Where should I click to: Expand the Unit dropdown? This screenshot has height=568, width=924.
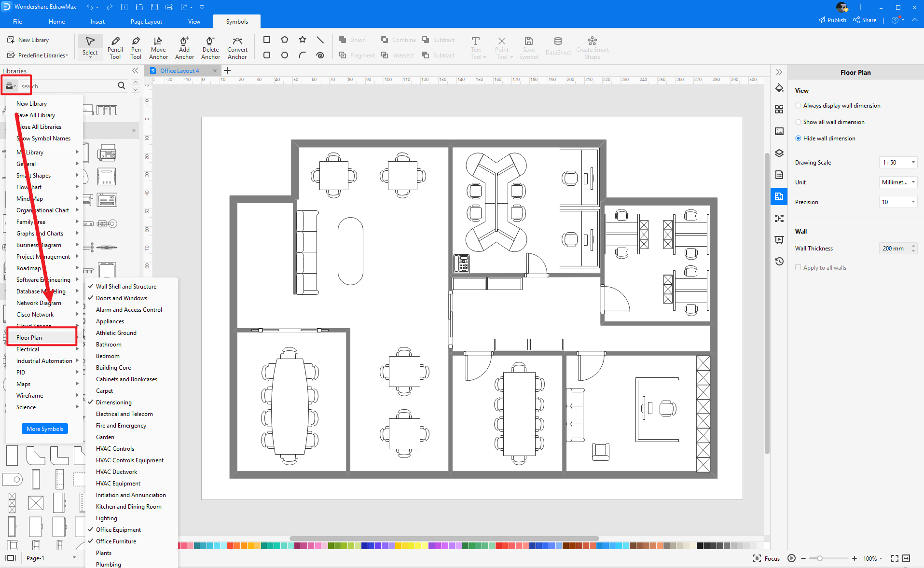click(x=898, y=182)
